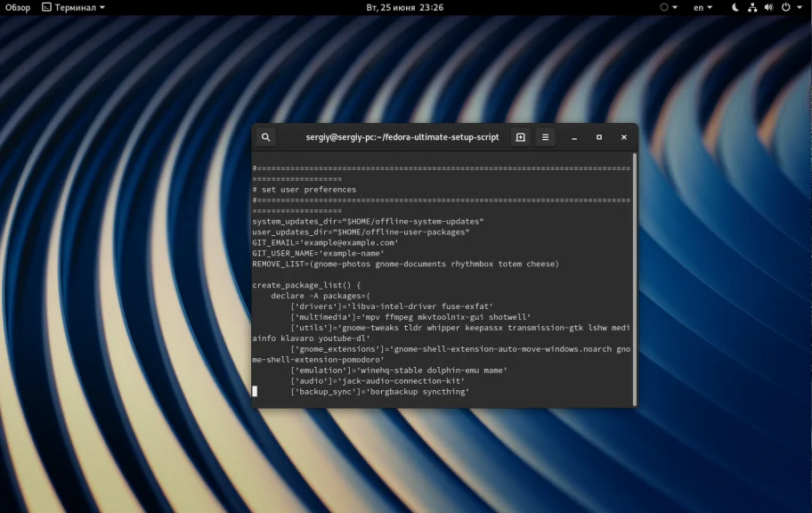This screenshot has width=812, height=513.
Task: Click the volume speaker icon
Action: pyautogui.click(x=768, y=7)
